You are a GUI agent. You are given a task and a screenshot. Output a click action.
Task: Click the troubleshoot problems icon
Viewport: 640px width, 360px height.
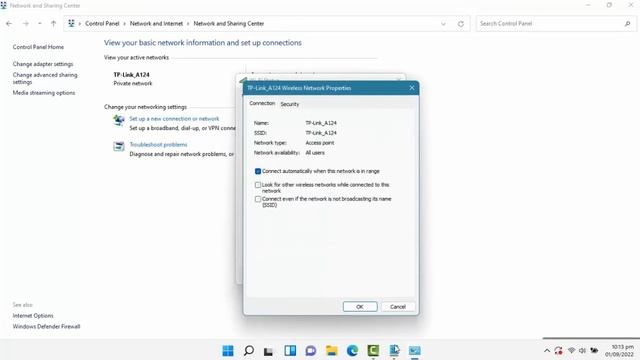tap(119, 146)
